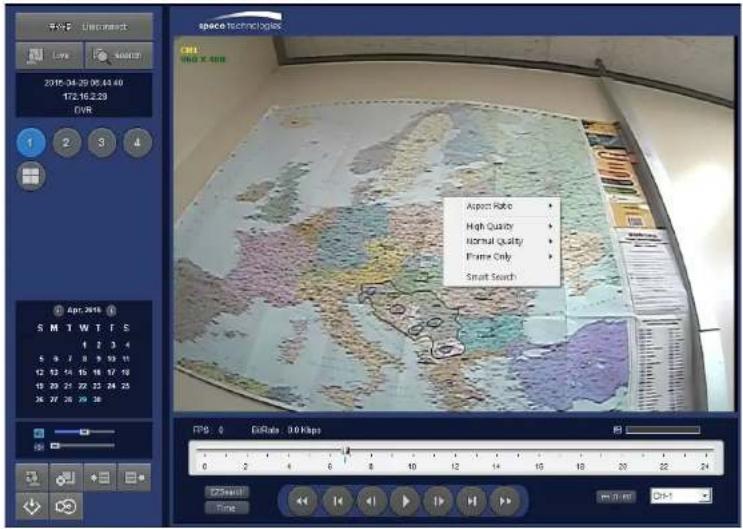Click the fast rewind button
Screen dimensions: 743x529
[x=302, y=501]
